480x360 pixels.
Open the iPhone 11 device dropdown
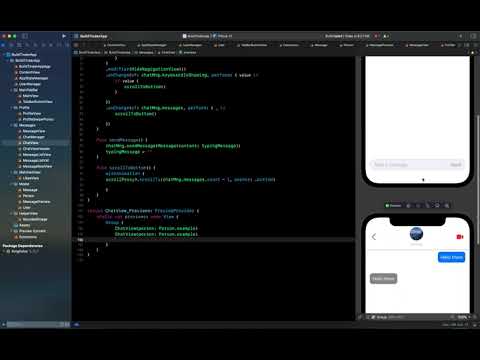click(223, 36)
